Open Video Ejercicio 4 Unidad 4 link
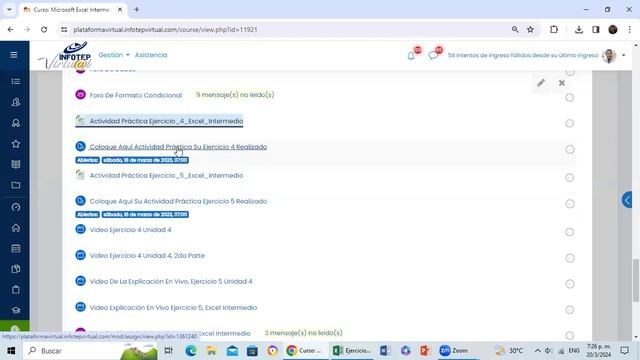The image size is (640, 360). point(130,230)
